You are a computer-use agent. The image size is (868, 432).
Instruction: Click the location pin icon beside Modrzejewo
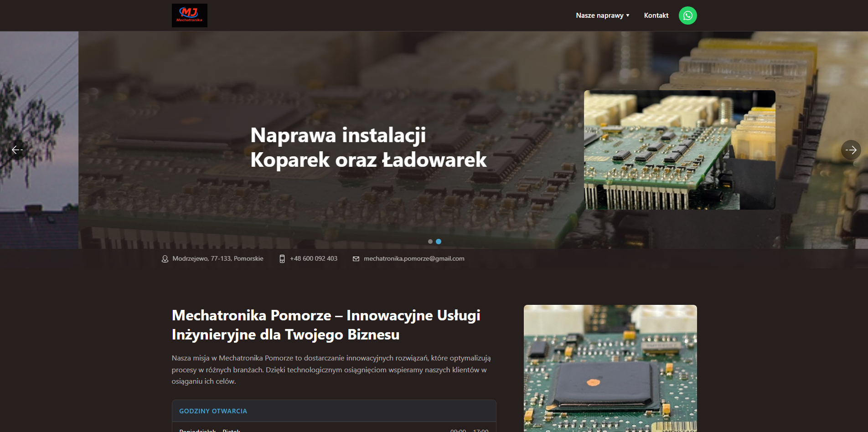pos(165,259)
